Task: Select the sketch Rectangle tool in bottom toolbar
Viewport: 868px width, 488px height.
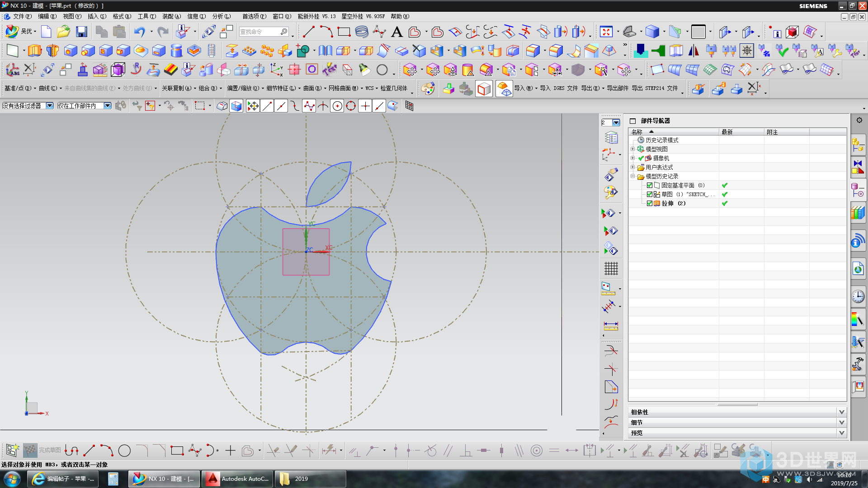Action: click(x=177, y=450)
